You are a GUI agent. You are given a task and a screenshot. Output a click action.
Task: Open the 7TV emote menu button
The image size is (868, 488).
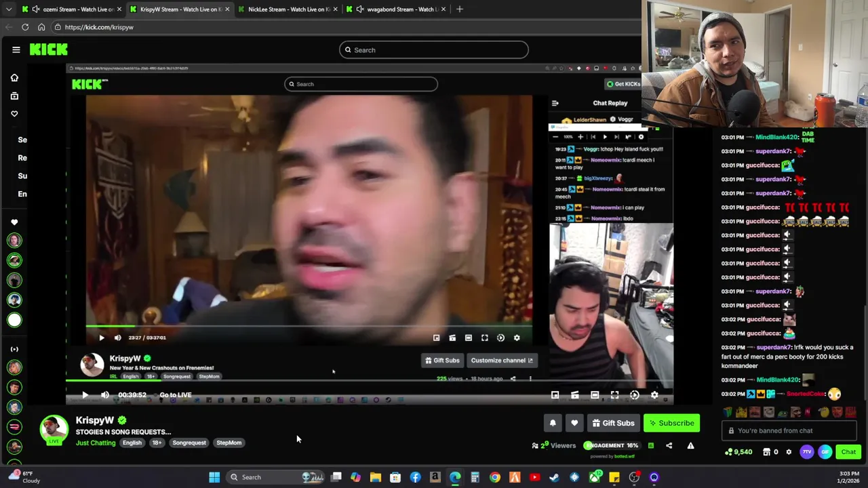[x=807, y=452]
